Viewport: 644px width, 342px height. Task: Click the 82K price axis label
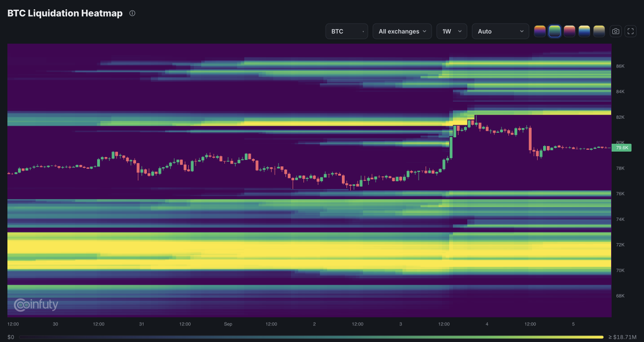click(x=620, y=117)
